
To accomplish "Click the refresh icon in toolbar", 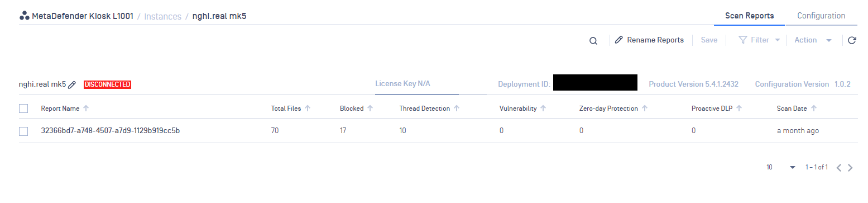I will pyautogui.click(x=852, y=40).
